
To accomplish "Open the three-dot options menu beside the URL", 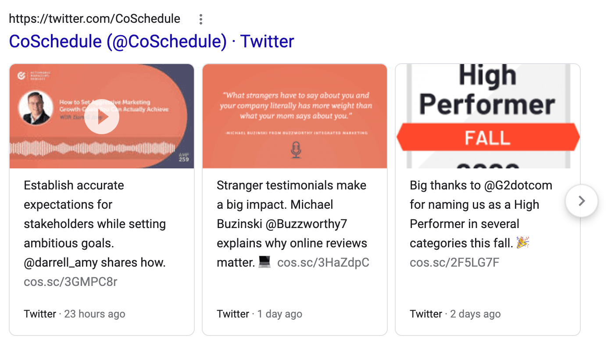I will (200, 19).
